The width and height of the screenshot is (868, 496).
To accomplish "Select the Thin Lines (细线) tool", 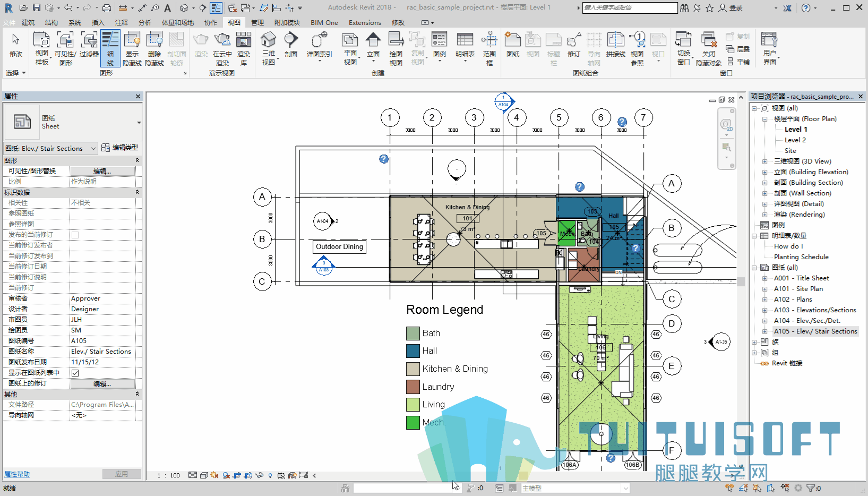I will coord(110,48).
